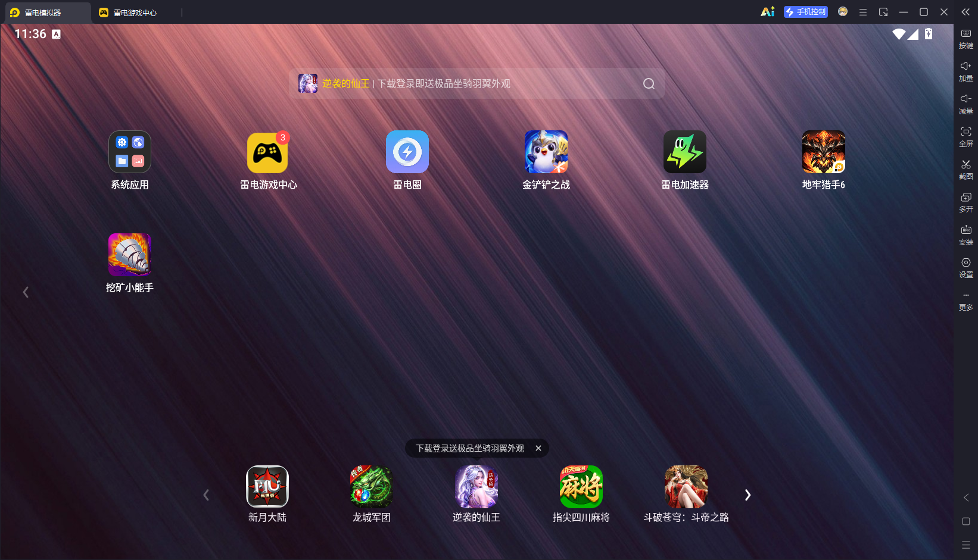Viewport: 978px width, 560px height.
Task: Take a screenshot with the 截图 tool
Action: (x=966, y=170)
